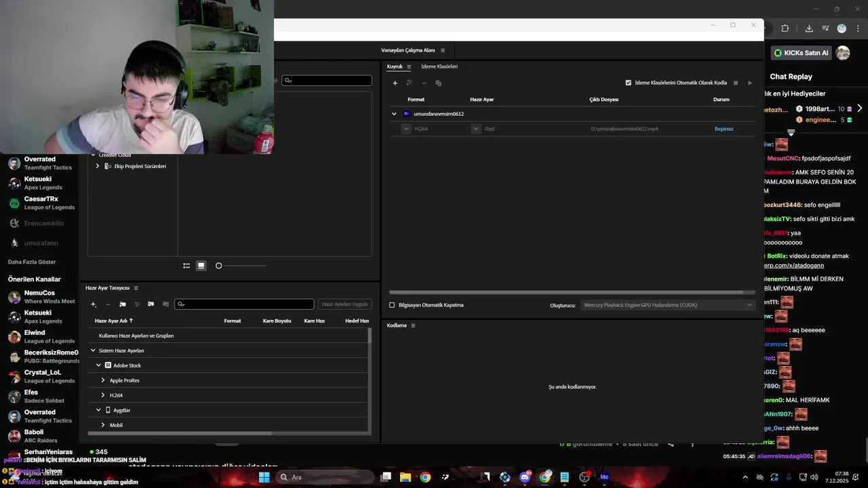Collapse the Adobe Stock preset group

[x=98, y=365]
